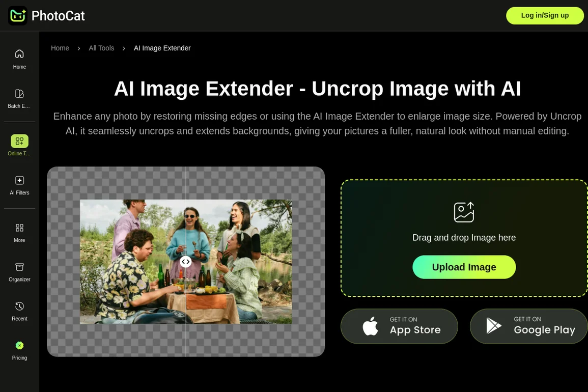Open AI Filters in the sidebar
This screenshot has height=392, width=588.
click(x=19, y=181)
